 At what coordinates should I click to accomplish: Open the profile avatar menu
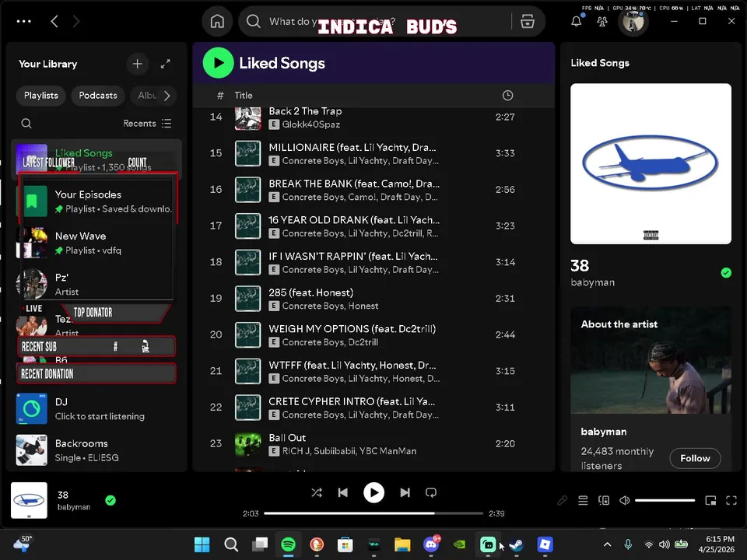click(x=633, y=22)
